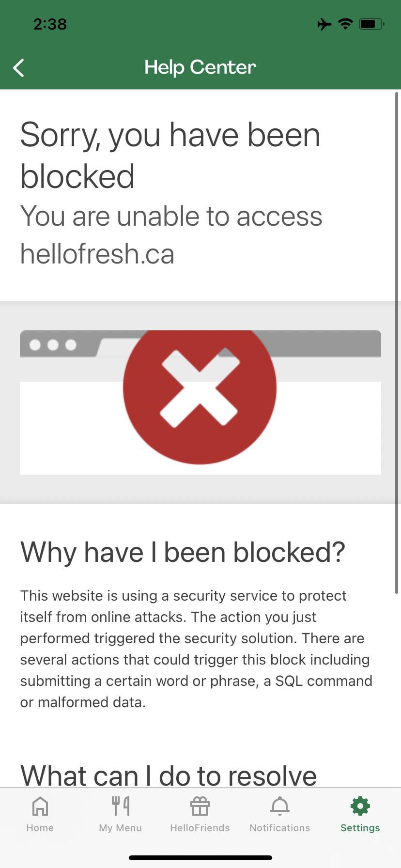
Task: Open the Notifications bell icon
Action: 279,806
